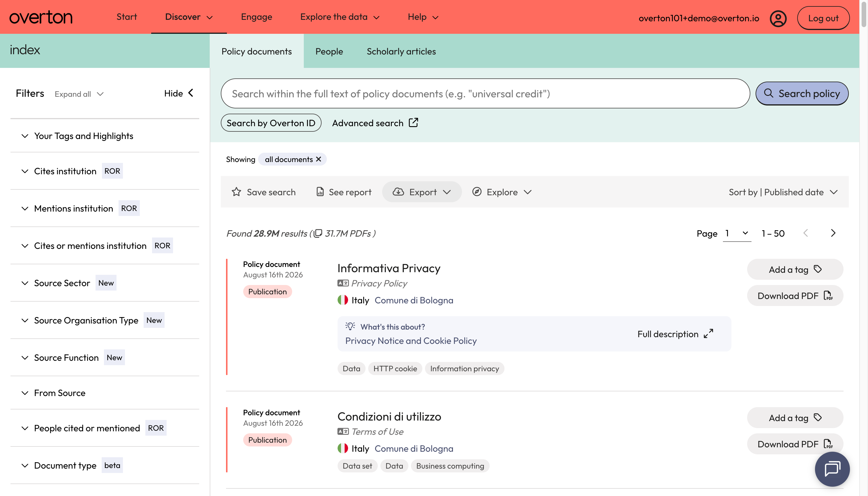The width and height of the screenshot is (868, 496).
Task: Click the page vertical scrollbar
Action: [864, 14]
